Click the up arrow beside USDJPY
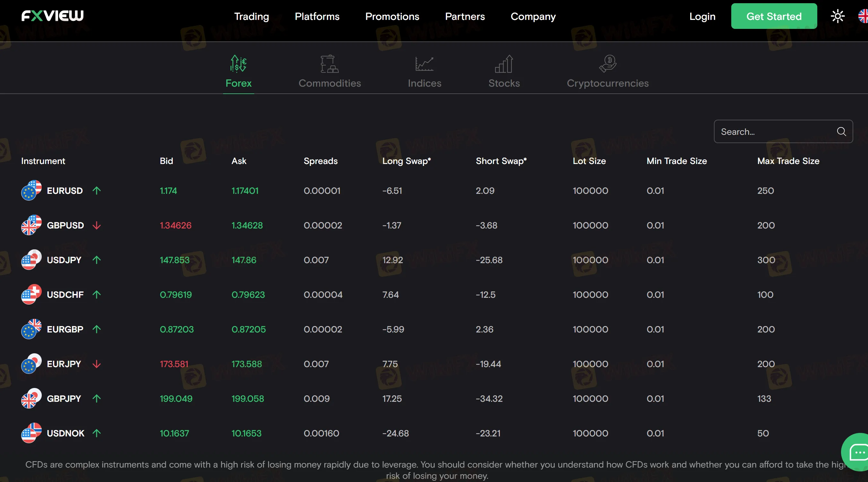Screen dimensions: 868x482 (x=97, y=260)
